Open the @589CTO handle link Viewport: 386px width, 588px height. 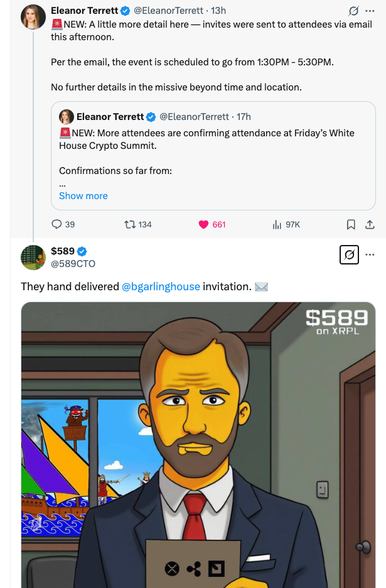tap(73, 264)
